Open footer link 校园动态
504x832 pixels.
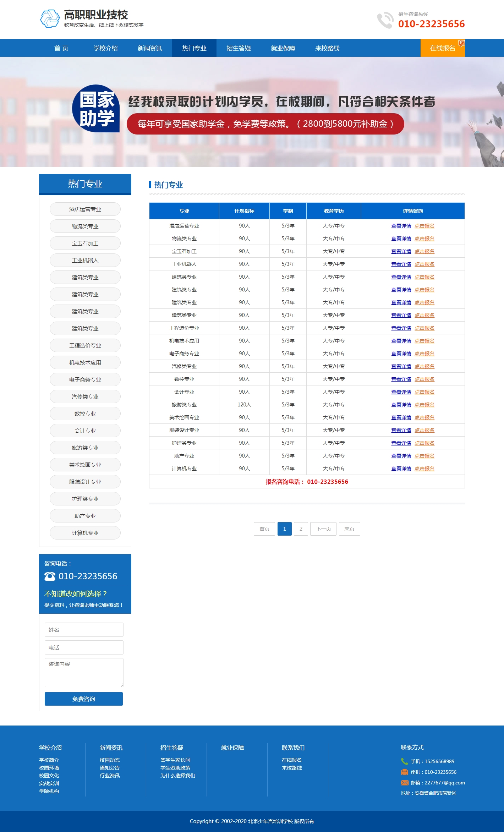coord(110,760)
